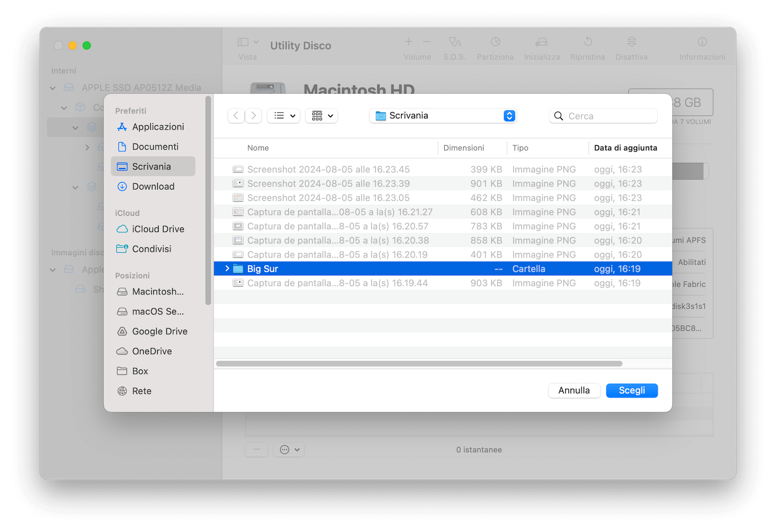Open the grouping options dropdown
The height and width of the screenshot is (532, 776).
(x=322, y=115)
